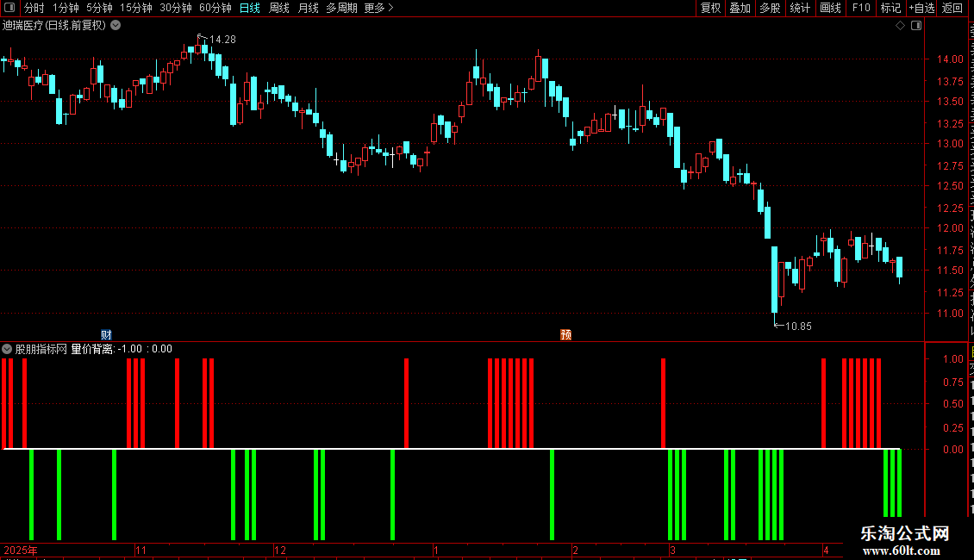This screenshot has width=974, height=560.
Task: Click the 12.00 price axis label
Action: coord(950,228)
